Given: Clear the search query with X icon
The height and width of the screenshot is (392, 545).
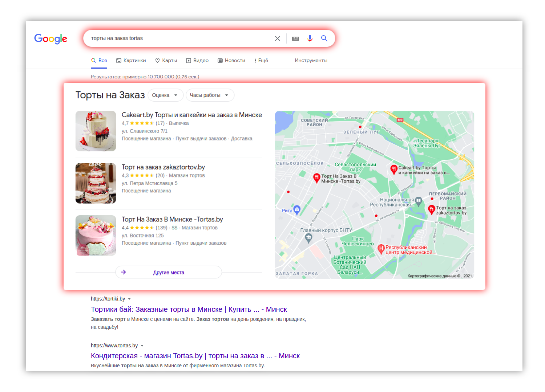Looking at the screenshot, I should tap(278, 38).
